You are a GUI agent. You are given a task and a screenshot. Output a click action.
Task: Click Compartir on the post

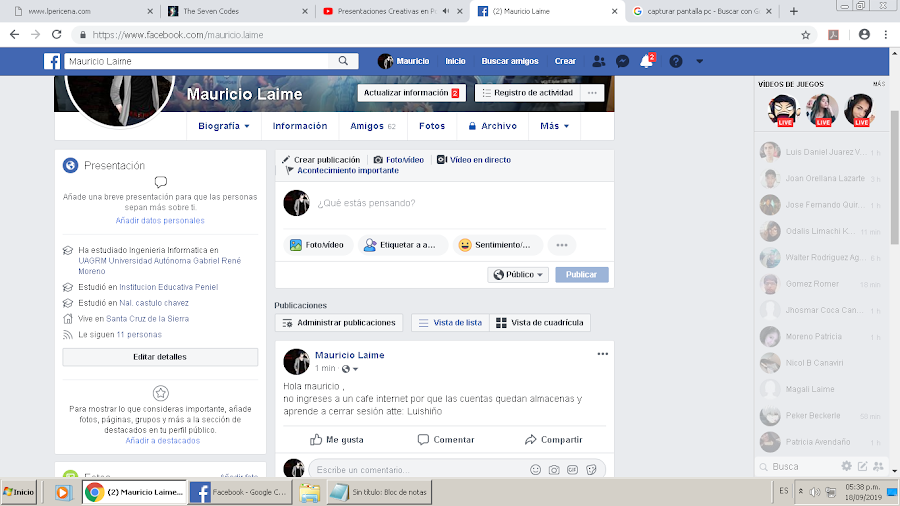point(553,440)
